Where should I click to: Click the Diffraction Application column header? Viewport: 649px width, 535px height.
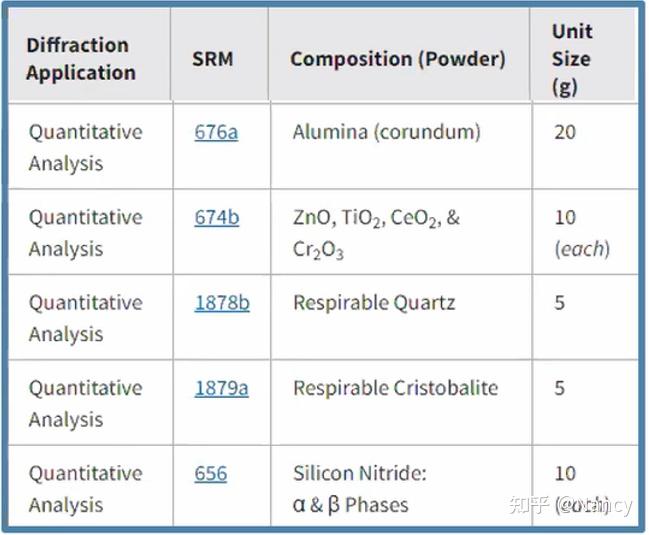[80, 59]
